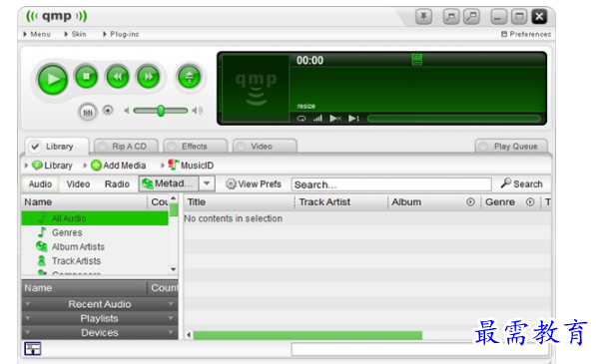This screenshot has height=364, width=596.
Task: Open the equalizer round button
Action: click(x=88, y=113)
